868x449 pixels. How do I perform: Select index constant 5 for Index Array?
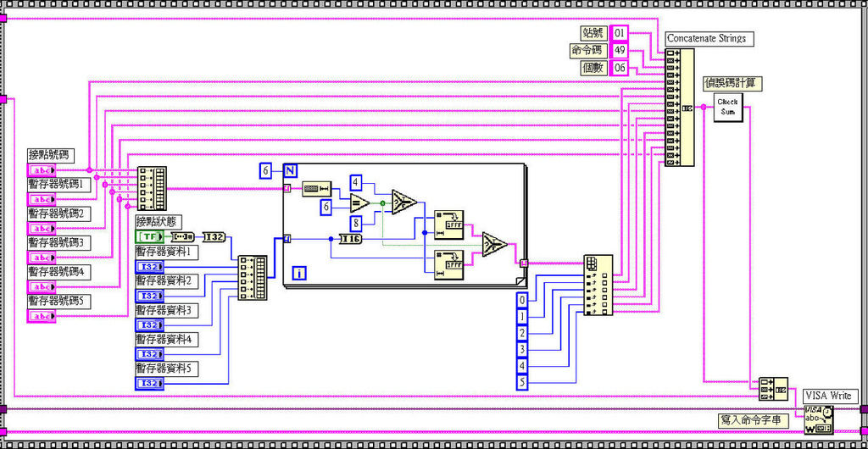click(x=522, y=383)
